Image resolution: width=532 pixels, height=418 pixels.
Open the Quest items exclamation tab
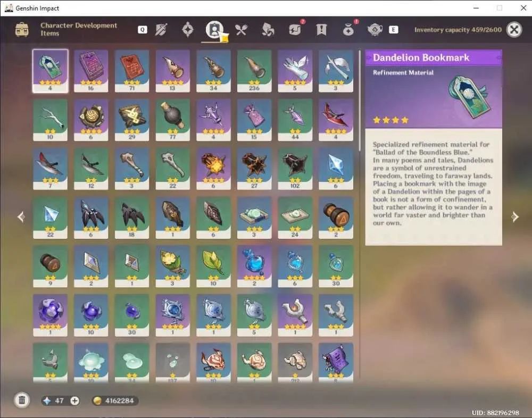321,30
